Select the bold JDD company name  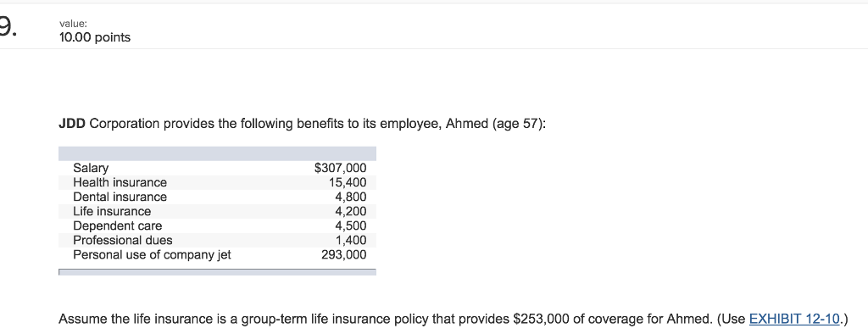coord(72,124)
